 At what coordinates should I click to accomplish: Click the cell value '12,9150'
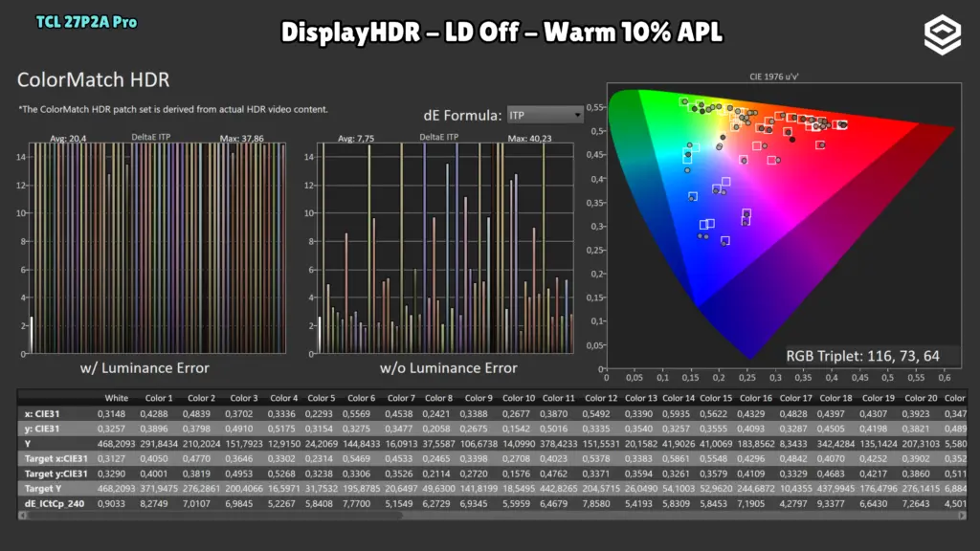[283, 444]
